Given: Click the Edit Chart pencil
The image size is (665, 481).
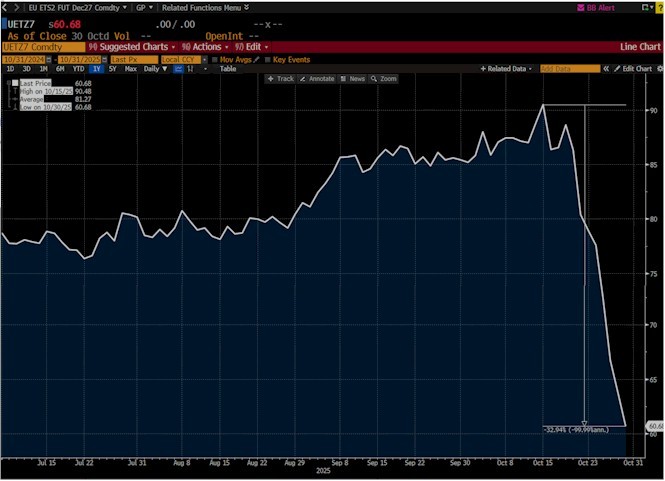Looking at the screenshot, I should (632, 69).
